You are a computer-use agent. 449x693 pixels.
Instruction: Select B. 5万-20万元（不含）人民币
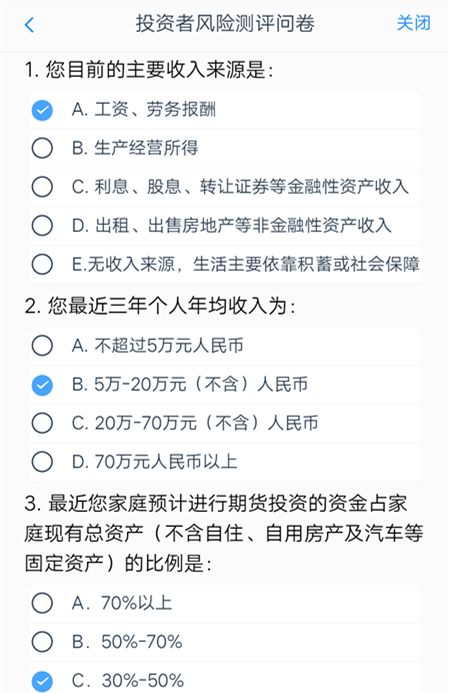(224, 385)
